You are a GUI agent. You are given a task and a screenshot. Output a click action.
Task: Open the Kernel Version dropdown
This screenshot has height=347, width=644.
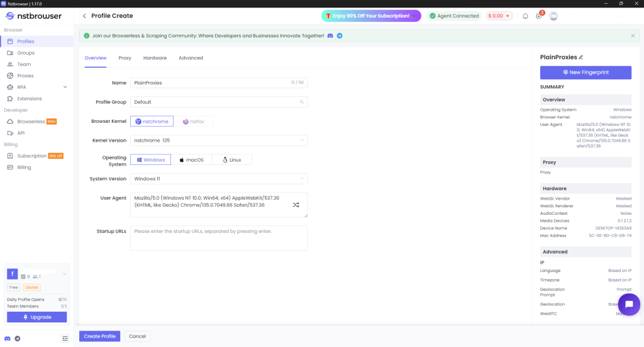(219, 140)
